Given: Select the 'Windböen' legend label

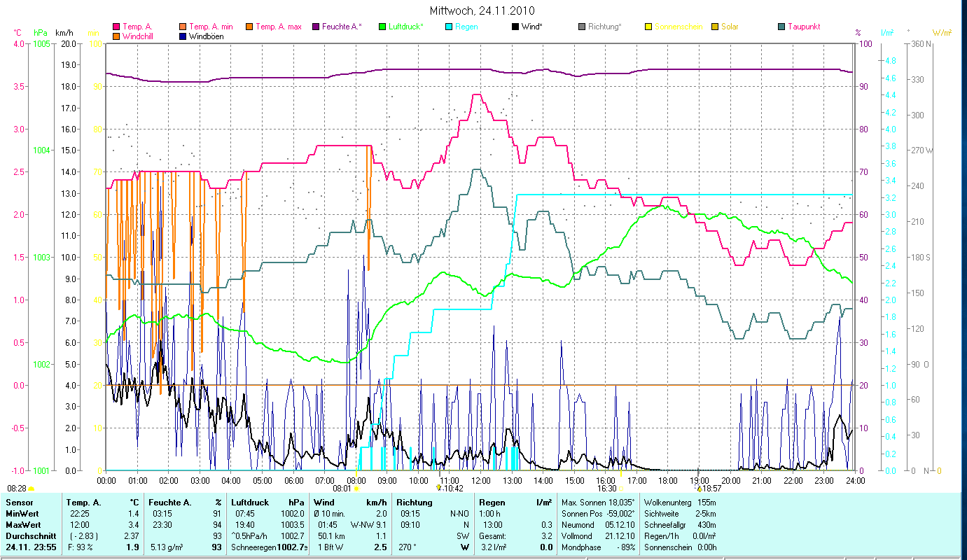Looking at the screenshot, I should 207,36.
